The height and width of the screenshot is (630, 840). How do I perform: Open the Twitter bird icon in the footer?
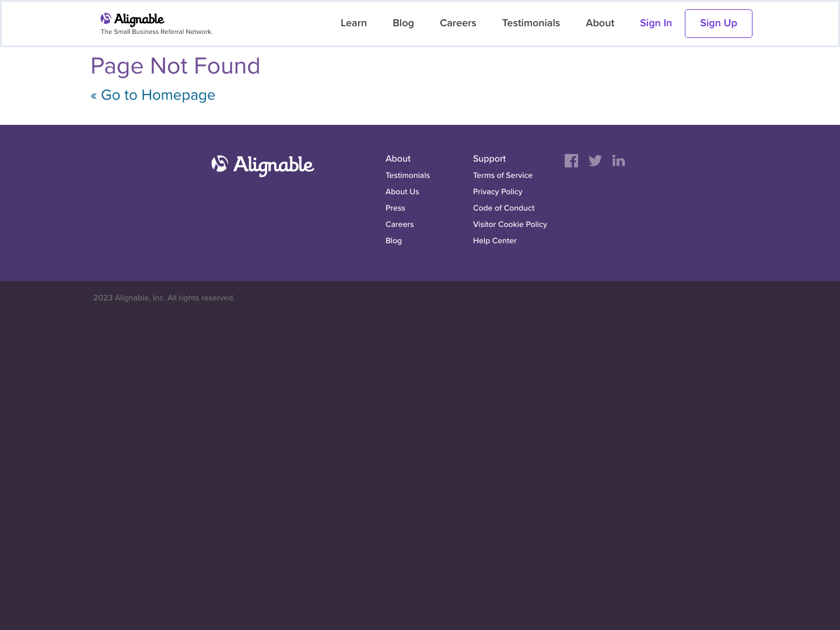(x=595, y=161)
